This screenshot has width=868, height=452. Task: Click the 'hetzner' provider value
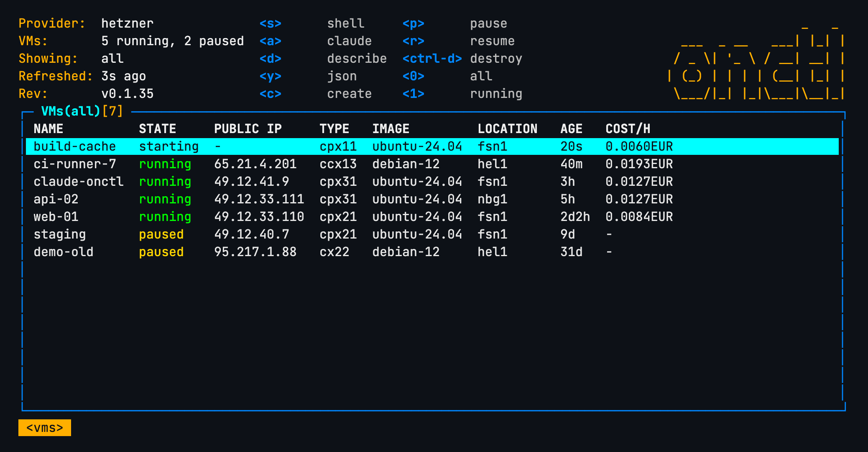click(x=127, y=23)
